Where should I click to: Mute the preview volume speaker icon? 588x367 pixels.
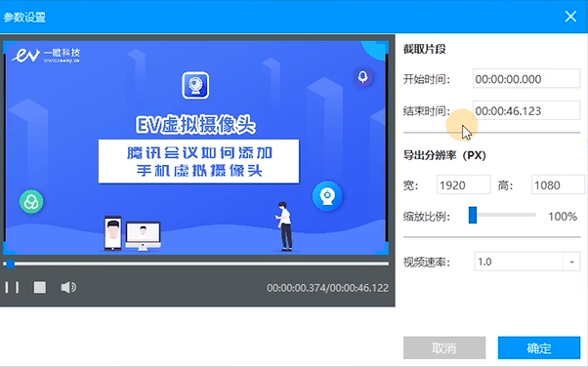click(x=68, y=288)
